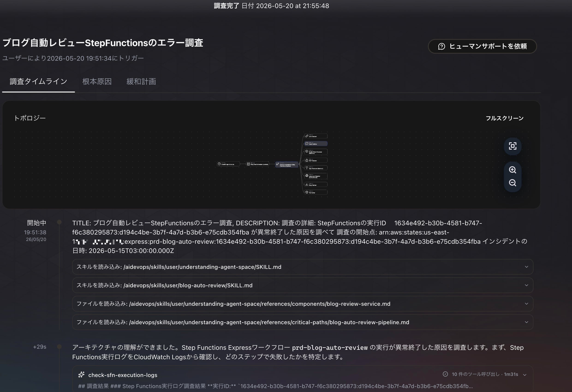Open the 根本原因 tab
Viewport: 572px width, 392px height.
97,81
